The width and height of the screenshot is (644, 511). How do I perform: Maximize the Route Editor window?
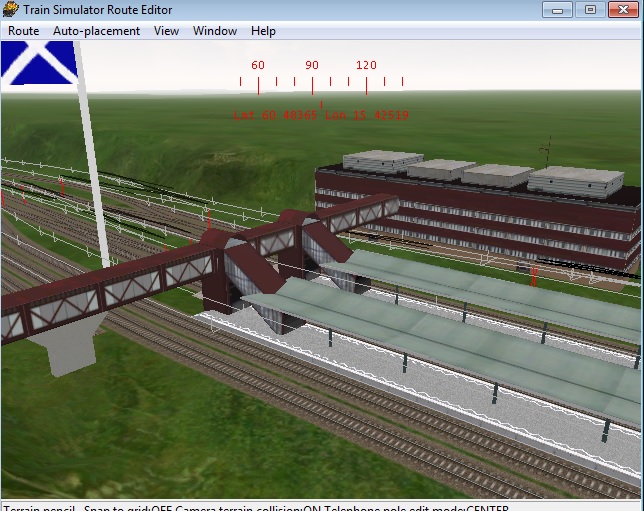click(590, 10)
